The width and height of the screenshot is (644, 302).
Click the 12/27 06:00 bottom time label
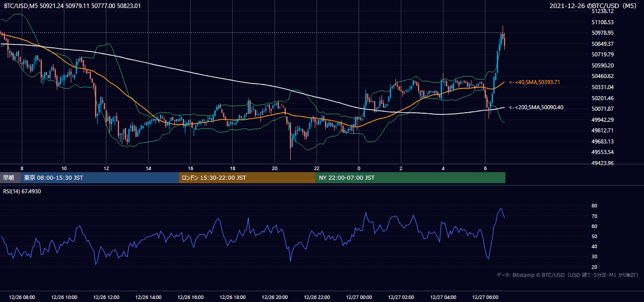pos(485,297)
